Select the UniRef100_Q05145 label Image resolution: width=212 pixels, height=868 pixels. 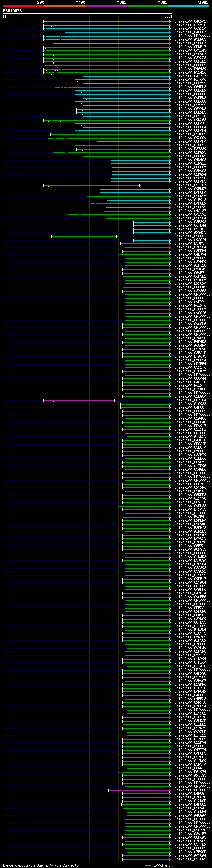tap(190, 51)
